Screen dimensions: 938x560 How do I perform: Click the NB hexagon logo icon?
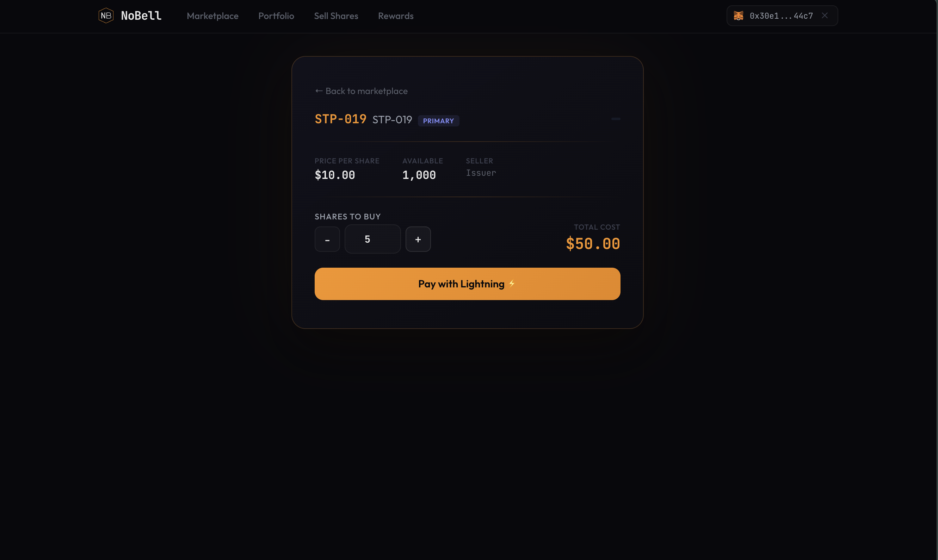pyautogui.click(x=106, y=15)
